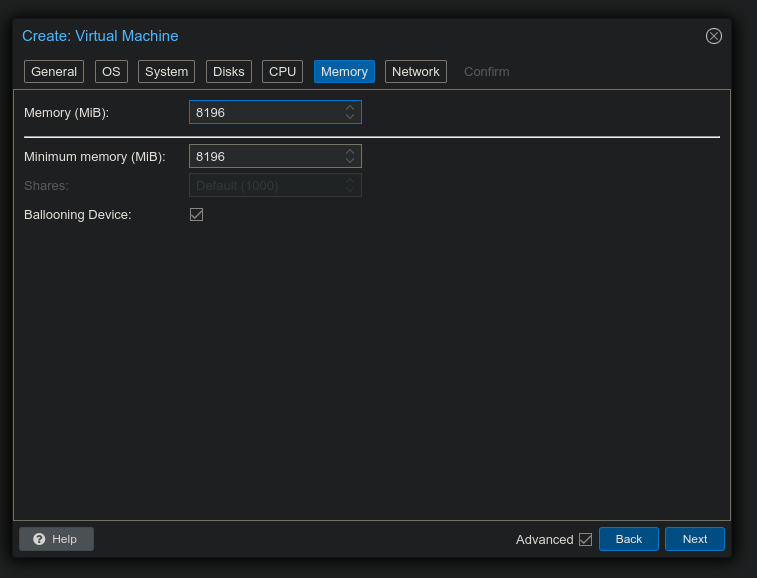This screenshot has width=757, height=578.
Task: Increment Minimum memory using up spinner
Action: coord(350,152)
